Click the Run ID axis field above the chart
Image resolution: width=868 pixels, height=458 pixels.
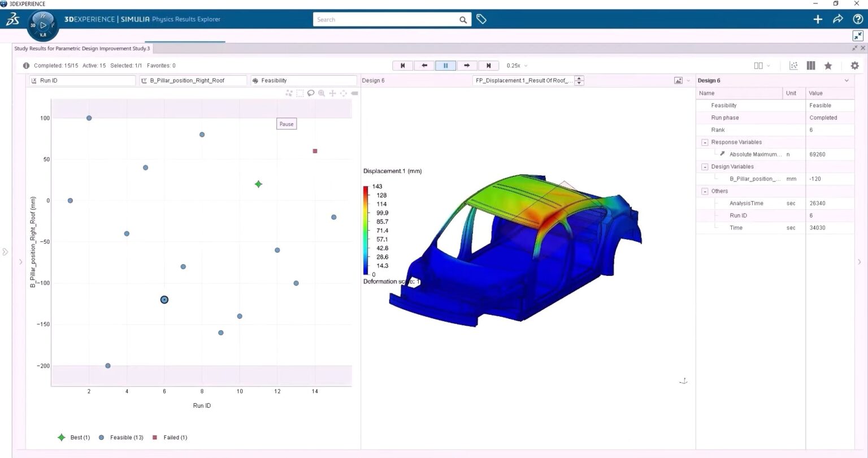pyautogui.click(x=82, y=80)
